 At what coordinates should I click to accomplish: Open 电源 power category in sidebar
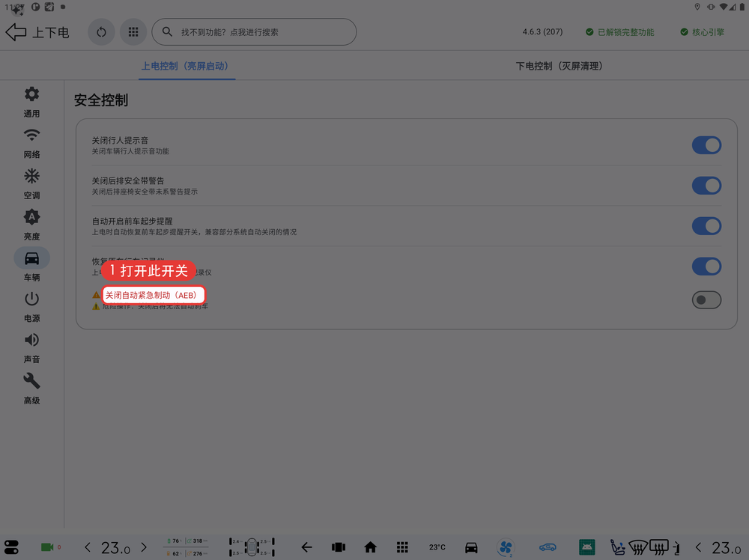(32, 306)
